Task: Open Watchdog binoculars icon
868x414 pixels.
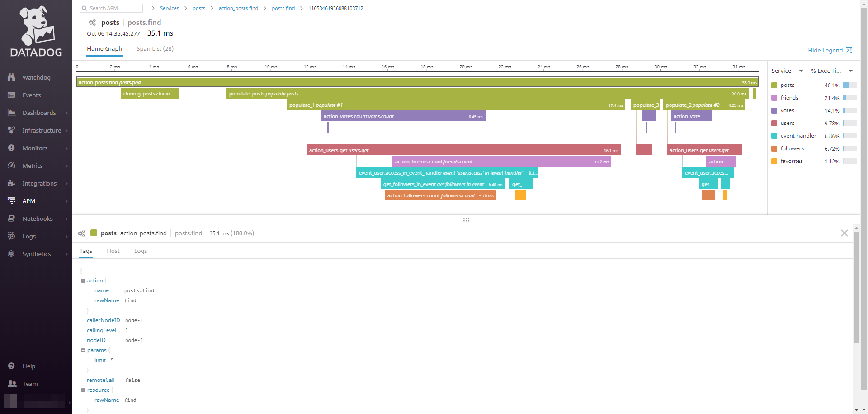Action: pos(11,77)
